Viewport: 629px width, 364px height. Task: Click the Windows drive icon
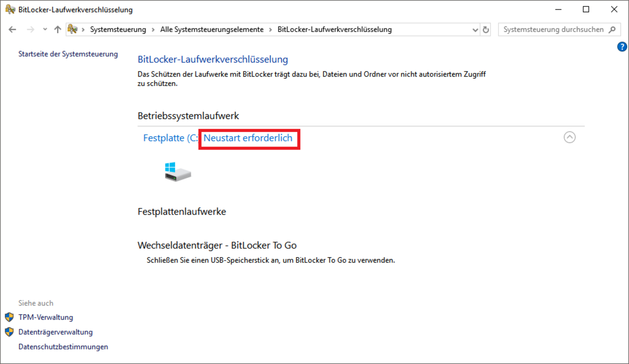coord(177,172)
